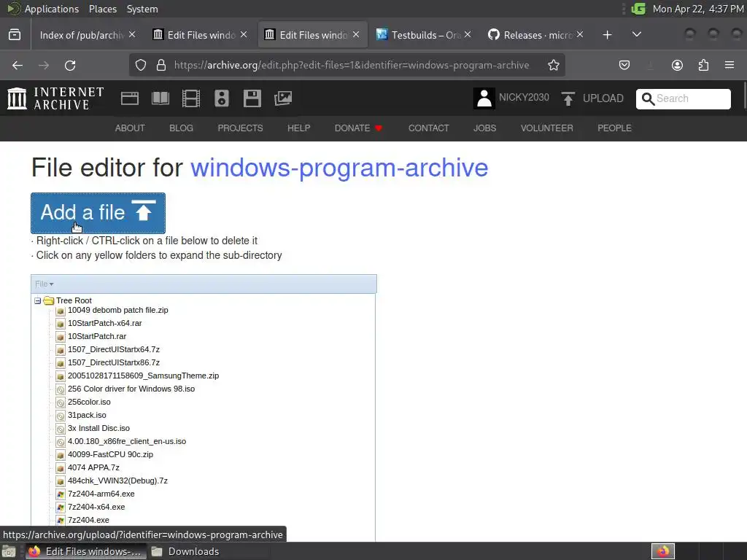The width and height of the screenshot is (747, 560).
Task: Go to the BLOG page
Action: 181,128
